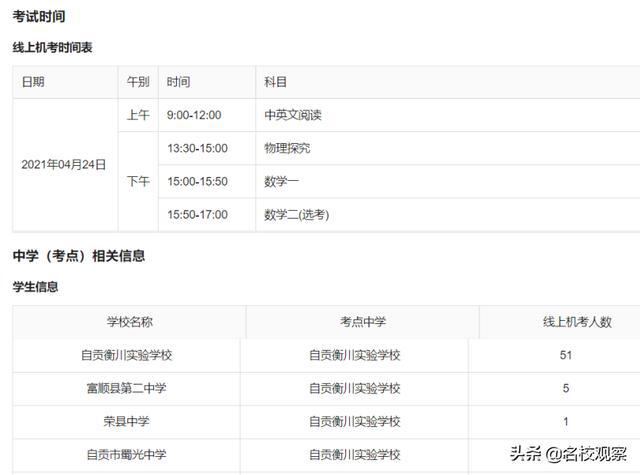Viewport: 640px width, 475px height.
Task: Click school name 自贡市蜀光中学
Action: click(x=127, y=455)
